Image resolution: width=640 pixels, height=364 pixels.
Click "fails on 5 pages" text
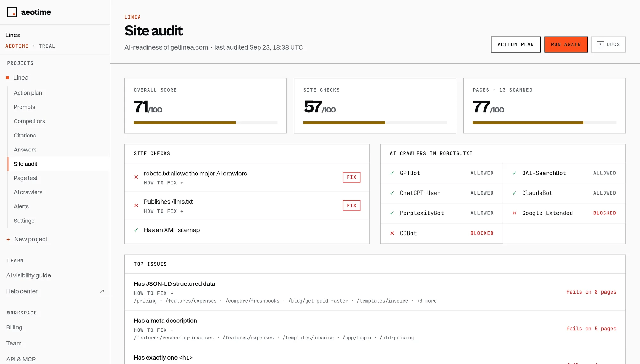(x=591, y=329)
